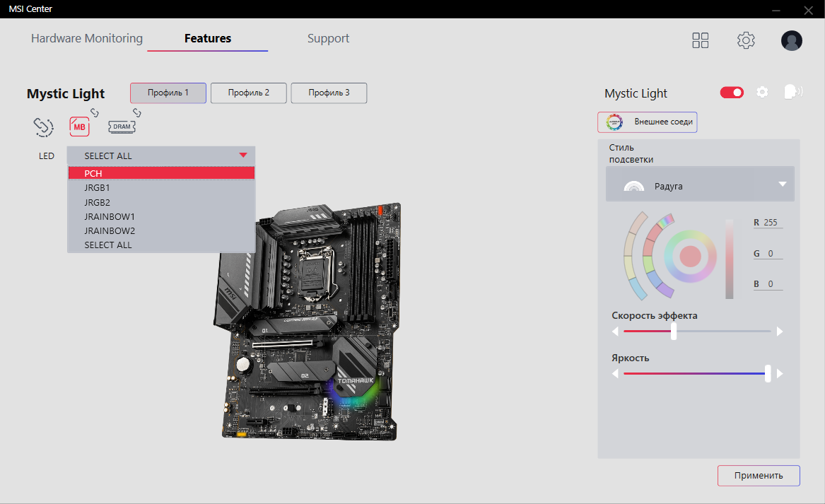The width and height of the screenshot is (825, 504).
Task: Expand the Радуга lighting style dropdown
Action: click(700, 184)
